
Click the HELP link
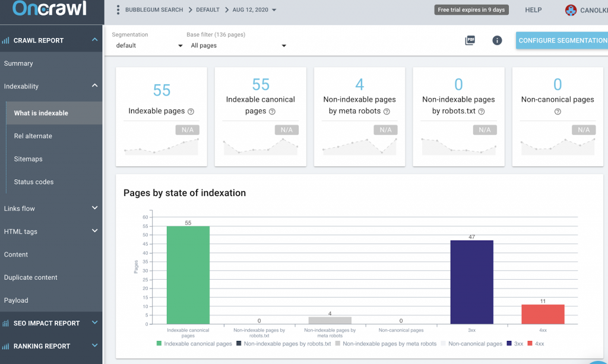point(533,10)
